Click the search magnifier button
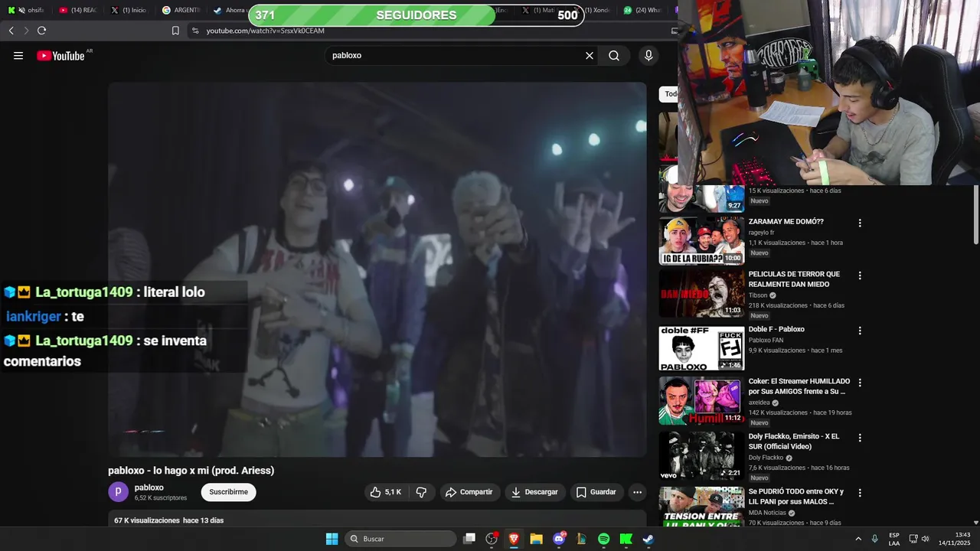 coord(614,55)
